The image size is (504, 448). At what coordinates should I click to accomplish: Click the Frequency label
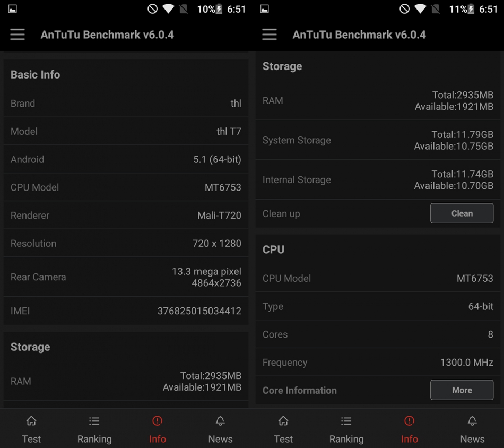pos(285,363)
